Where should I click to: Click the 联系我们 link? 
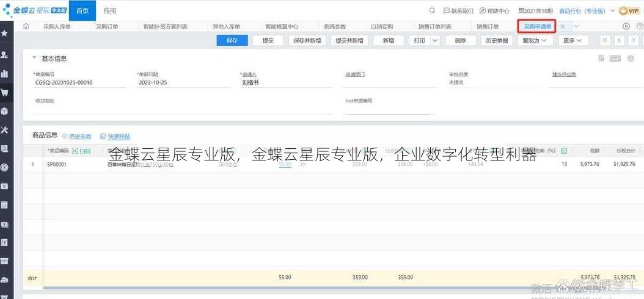coord(458,10)
